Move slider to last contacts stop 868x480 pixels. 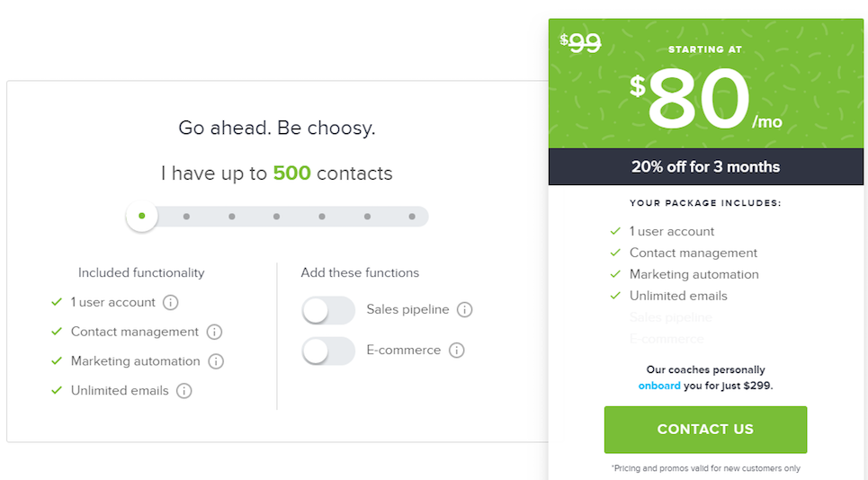412,217
